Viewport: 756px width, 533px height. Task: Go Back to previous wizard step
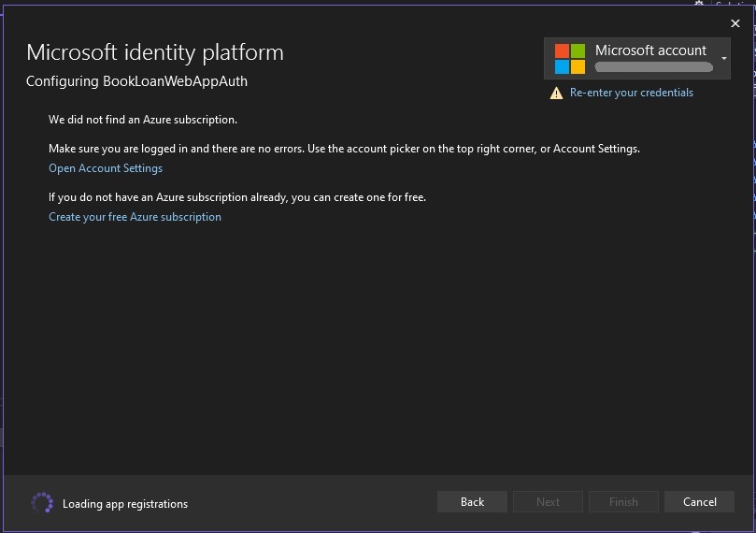tap(472, 501)
